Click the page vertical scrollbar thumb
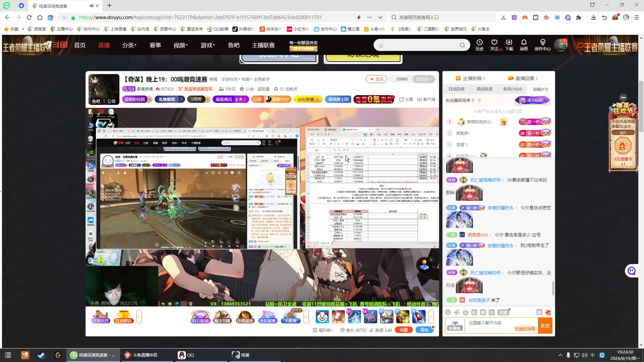The image size is (644, 362). (x=641, y=107)
